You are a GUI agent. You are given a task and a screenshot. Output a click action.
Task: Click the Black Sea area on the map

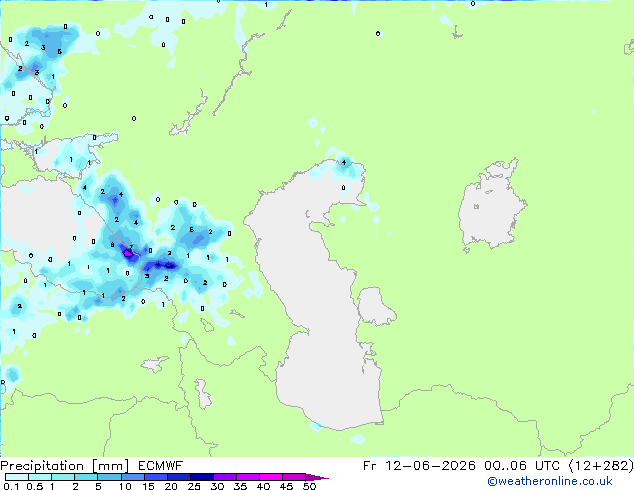tap(36, 218)
